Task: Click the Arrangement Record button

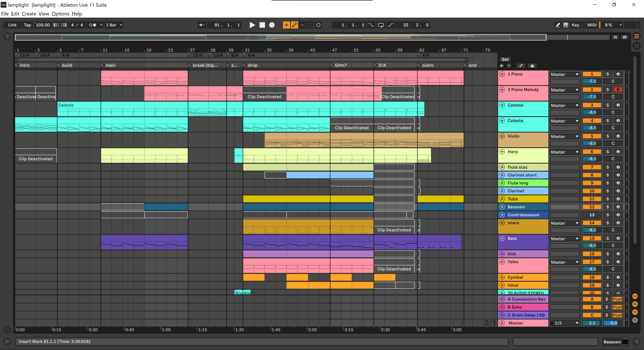Action: (272, 25)
